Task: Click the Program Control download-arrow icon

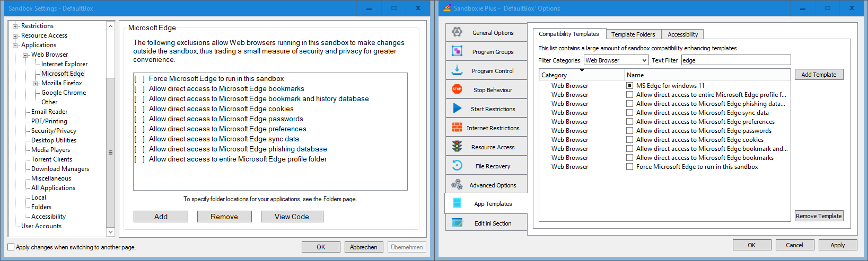Action: click(x=457, y=70)
